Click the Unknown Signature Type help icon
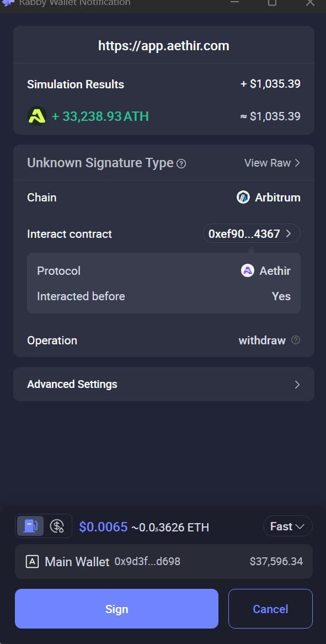The width and height of the screenshot is (326, 644). (x=181, y=164)
